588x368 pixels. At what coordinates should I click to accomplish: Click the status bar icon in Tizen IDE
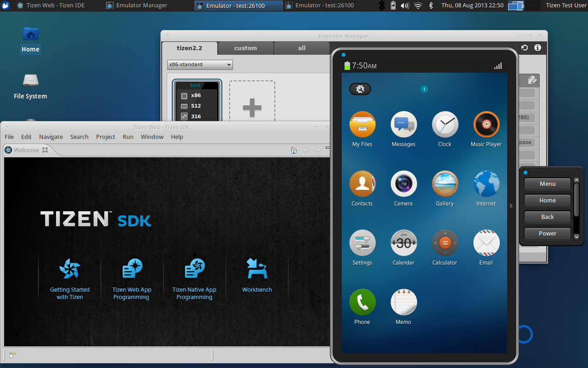tap(13, 355)
